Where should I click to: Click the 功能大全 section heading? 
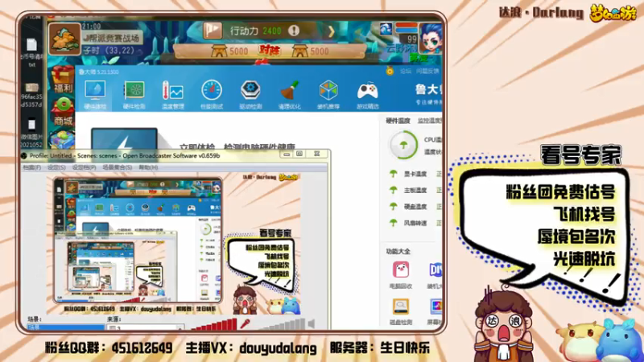398,251
